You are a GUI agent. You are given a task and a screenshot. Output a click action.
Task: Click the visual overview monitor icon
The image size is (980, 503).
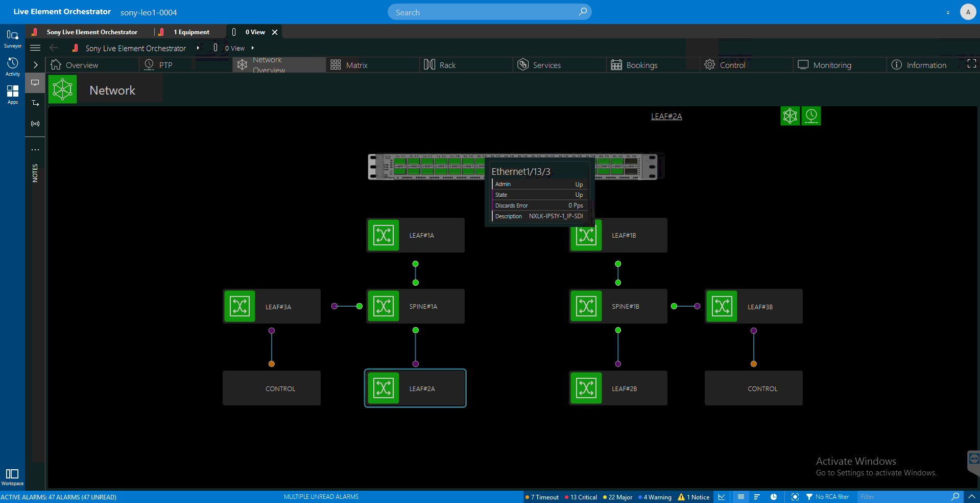(x=35, y=82)
